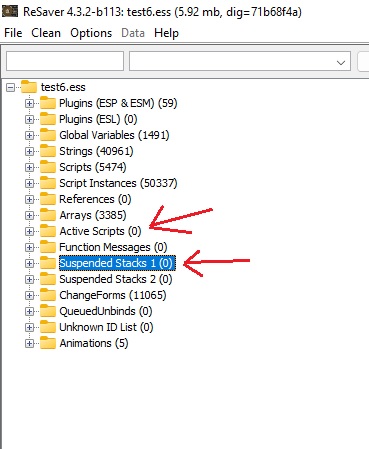Click the Script Instances folder icon

point(48,183)
